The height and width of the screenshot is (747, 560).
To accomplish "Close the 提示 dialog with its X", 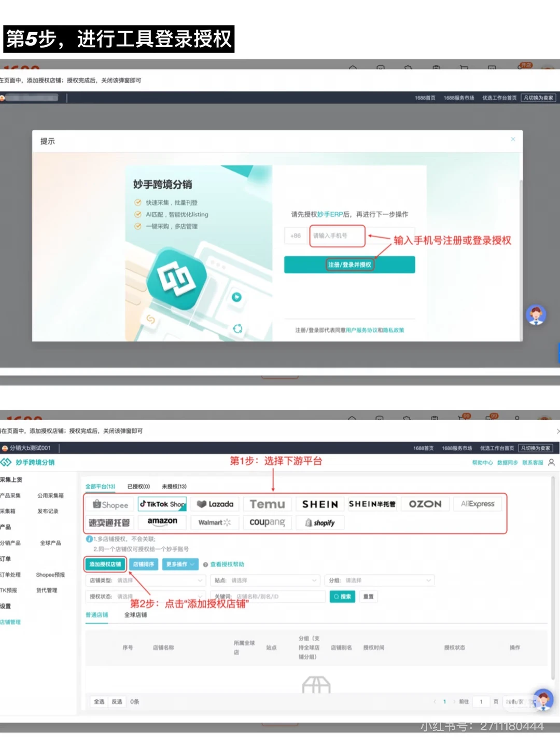I will [x=513, y=139].
